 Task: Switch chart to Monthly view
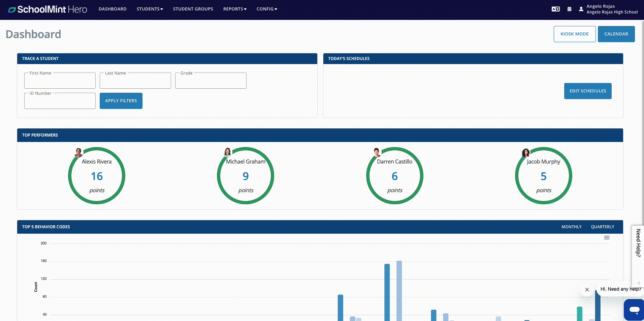571,227
